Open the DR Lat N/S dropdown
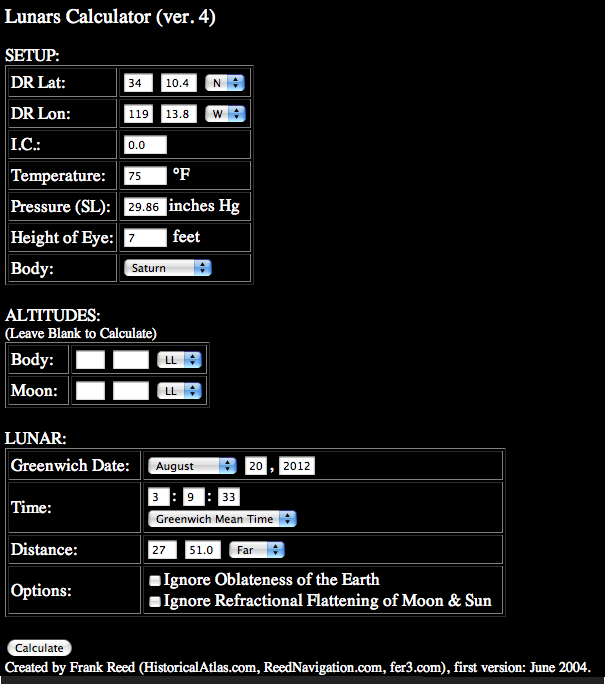This screenshot has height=685, width=605. click(225, 84)
